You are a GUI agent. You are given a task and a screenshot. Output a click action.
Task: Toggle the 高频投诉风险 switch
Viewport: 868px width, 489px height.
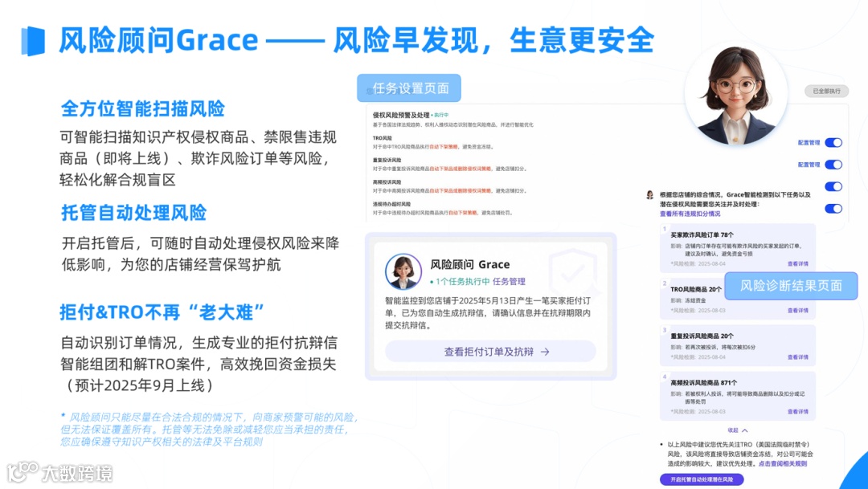click(x=833, y=187)
